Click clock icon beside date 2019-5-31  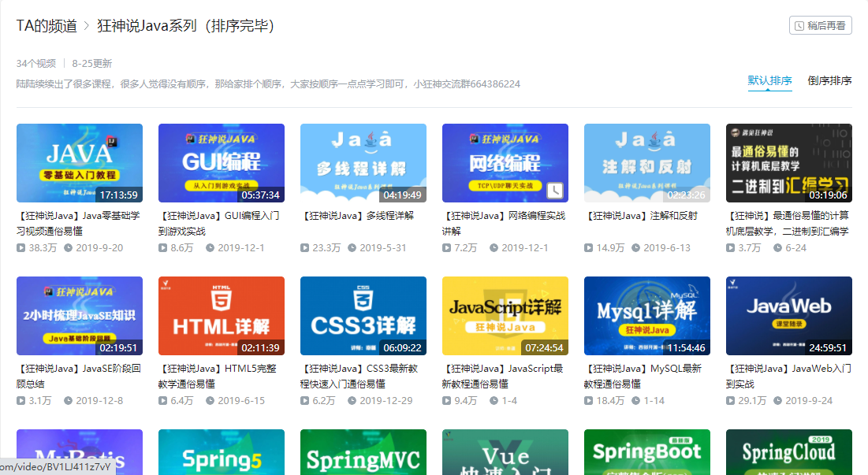pyautogui.click(x=352, y=247)
